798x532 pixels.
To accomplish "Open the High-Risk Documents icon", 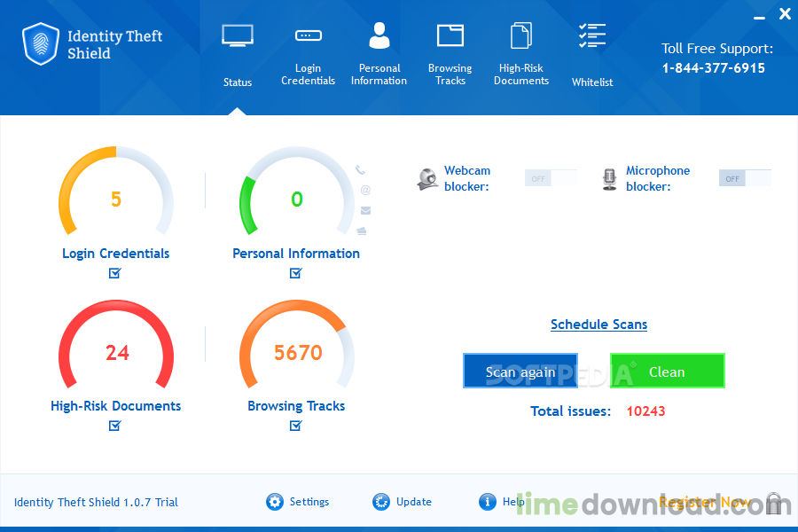I will click(521, 35).
